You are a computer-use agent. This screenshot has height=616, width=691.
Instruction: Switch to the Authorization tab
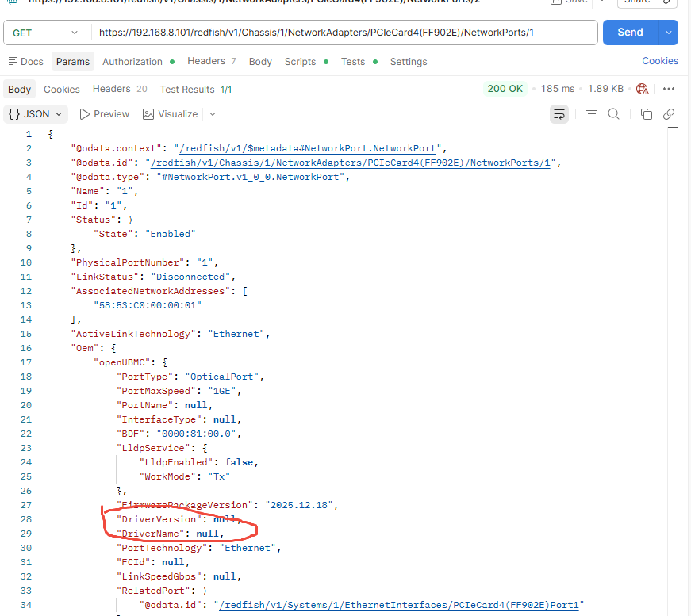coord(138,62)
